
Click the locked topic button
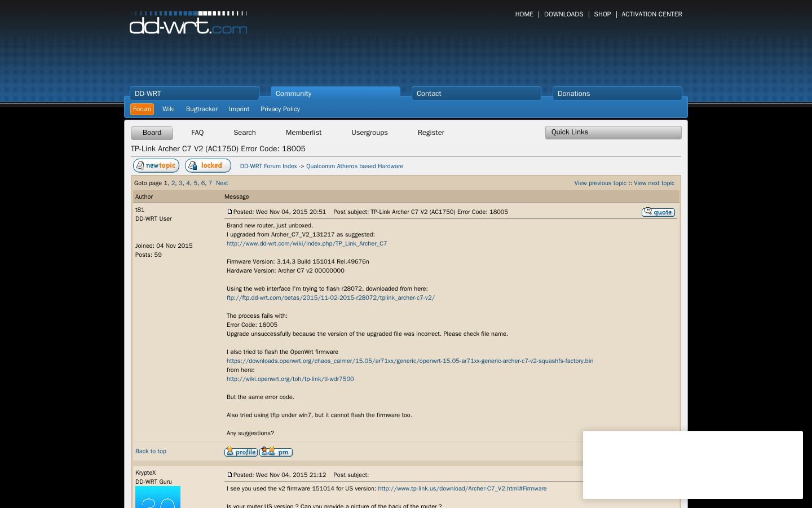tap(208, 165)
